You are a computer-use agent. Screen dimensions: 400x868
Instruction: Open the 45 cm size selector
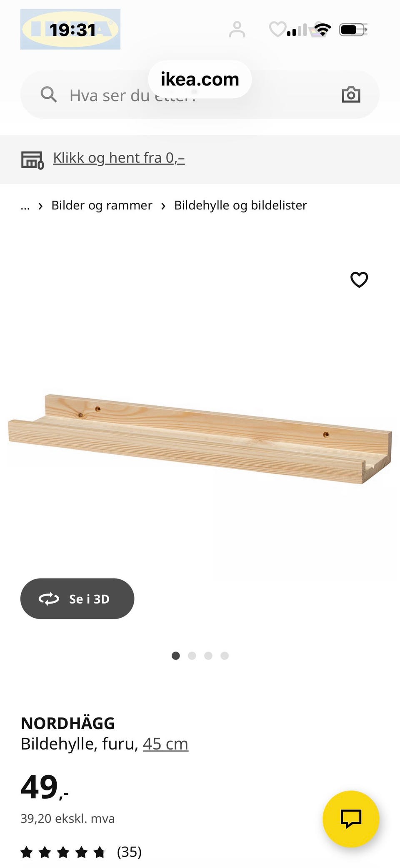[165, 744]
